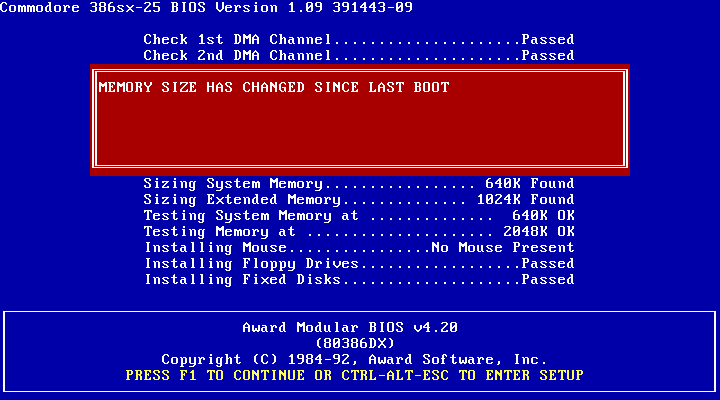This screenshot has height=400, width=720.
Task: Click the MEMORY SIZE HAS CHANGED warning text
Action: tap(274, 88)
